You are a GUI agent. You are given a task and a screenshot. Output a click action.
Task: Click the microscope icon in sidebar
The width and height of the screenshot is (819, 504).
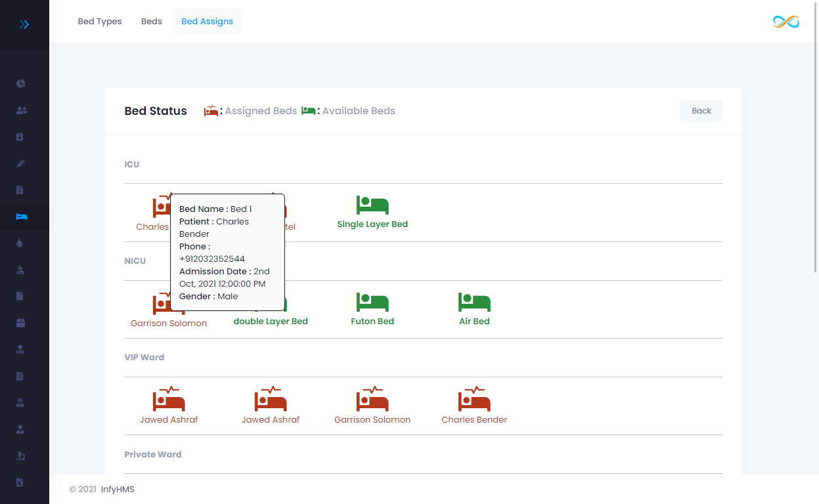(x=20, y=455)
